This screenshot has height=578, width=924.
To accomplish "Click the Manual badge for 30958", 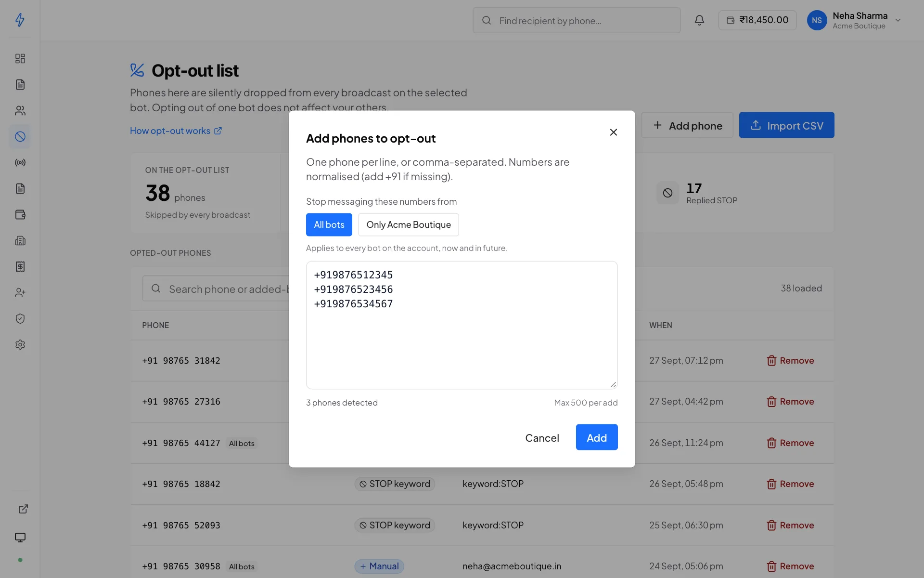I will 379,566.
